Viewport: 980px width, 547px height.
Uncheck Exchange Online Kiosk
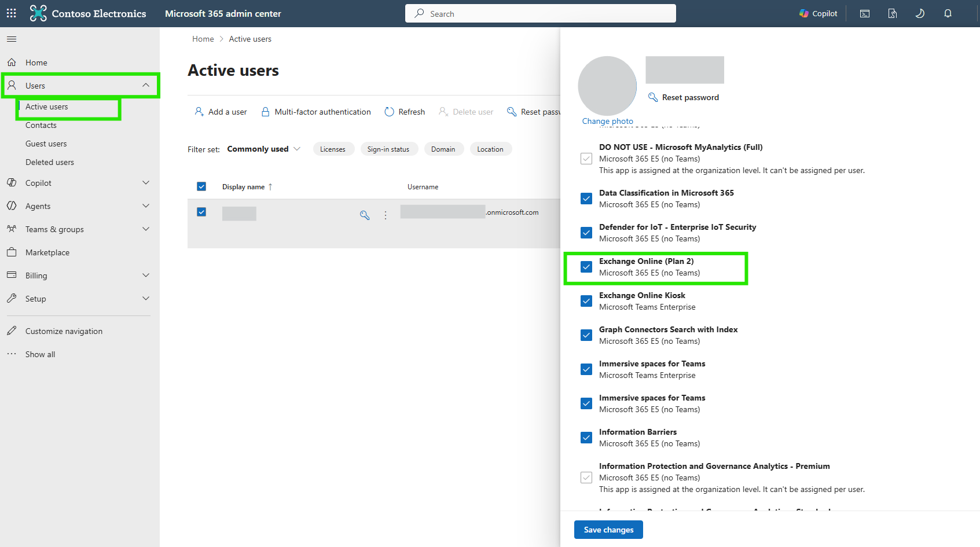586,301
